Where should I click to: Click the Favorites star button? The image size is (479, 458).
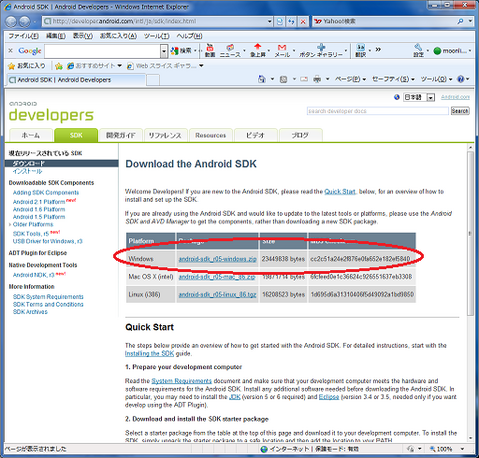(x=27, y=66)
